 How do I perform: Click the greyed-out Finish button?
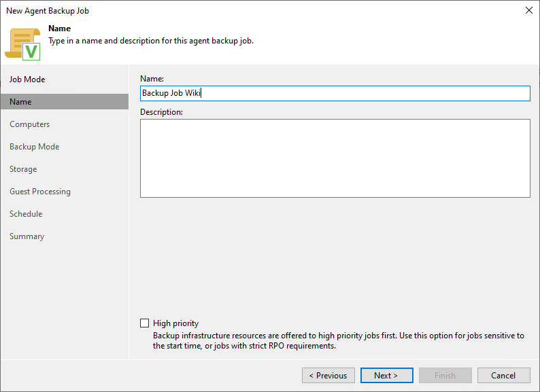pyautogui.click(x=445, y=376)
